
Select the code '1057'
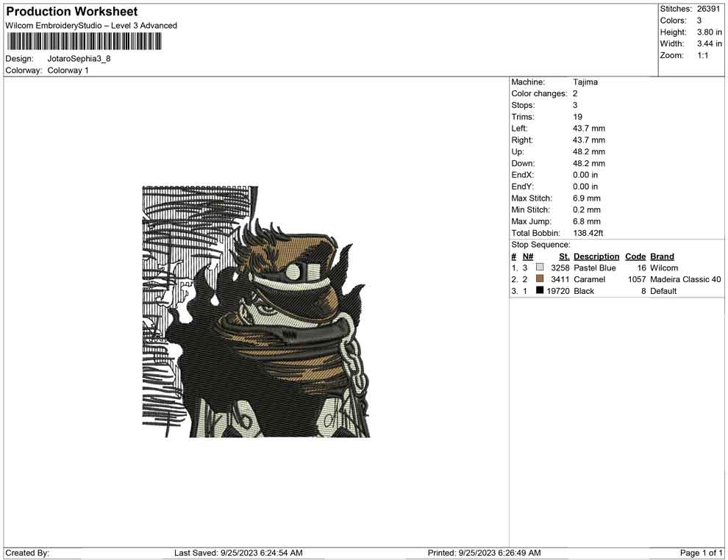click(x=637, y=279)
